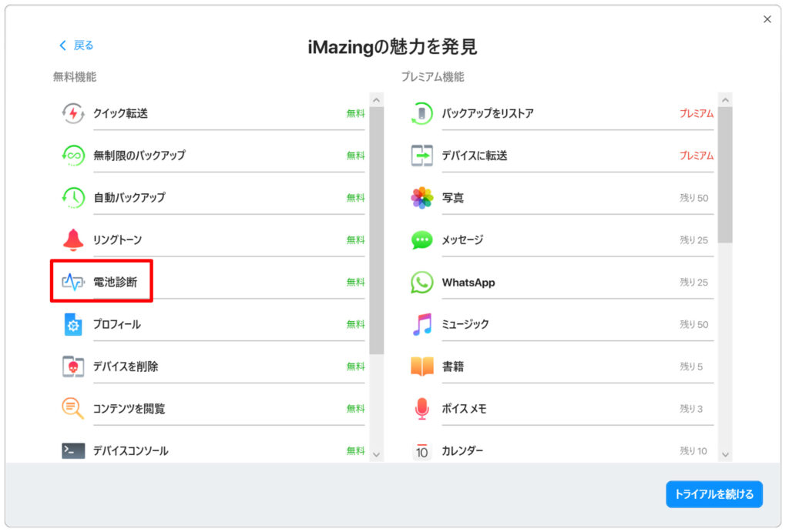Select the メッセージ row label
The width and height of the screenshot is (789, 532).
coord(462,240)
